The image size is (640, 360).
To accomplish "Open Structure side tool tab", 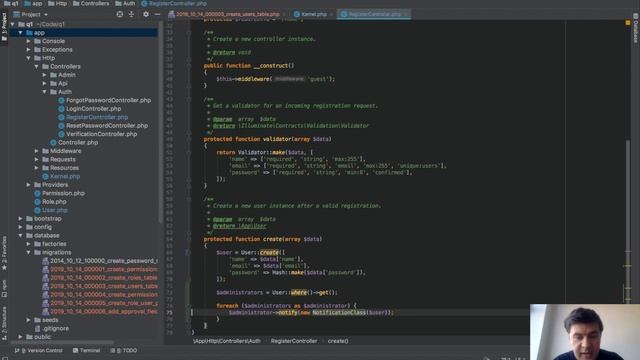I will click(4, 323).
